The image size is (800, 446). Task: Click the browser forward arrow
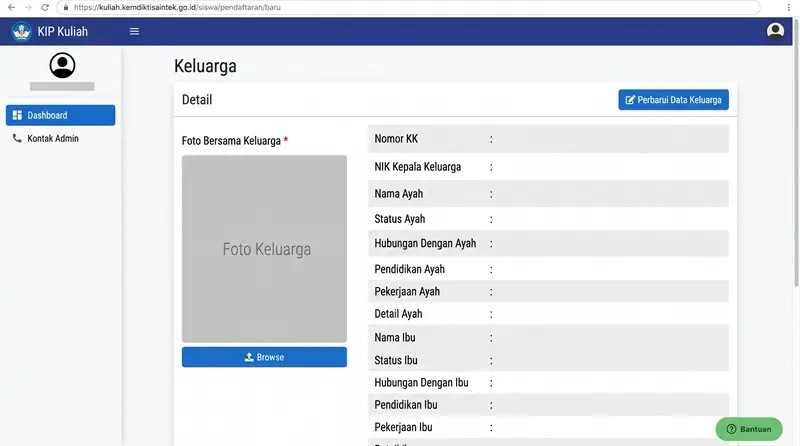coord(28,8)
